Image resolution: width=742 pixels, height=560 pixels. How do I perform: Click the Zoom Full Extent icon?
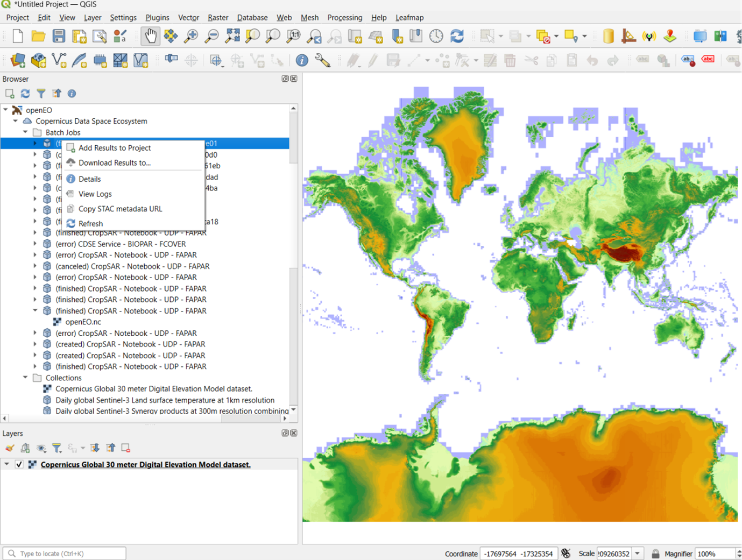[232, 36]
